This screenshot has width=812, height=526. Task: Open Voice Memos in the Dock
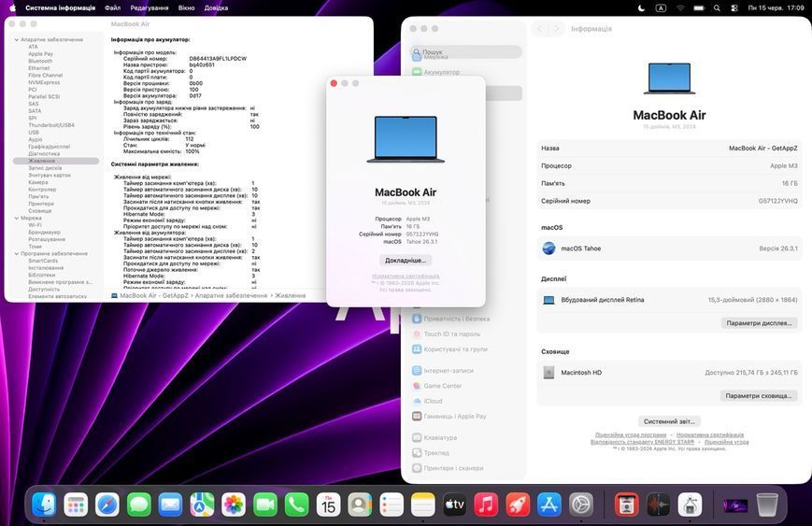tap(658, 505)
